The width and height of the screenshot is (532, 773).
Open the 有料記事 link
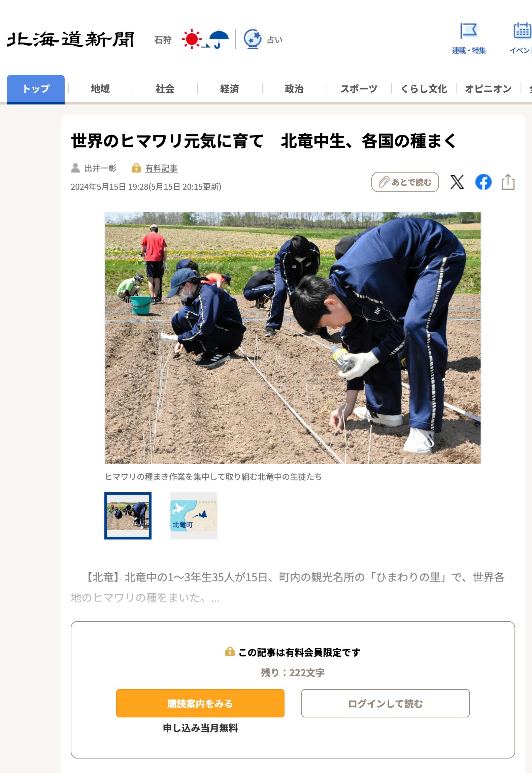pos(161,168)
